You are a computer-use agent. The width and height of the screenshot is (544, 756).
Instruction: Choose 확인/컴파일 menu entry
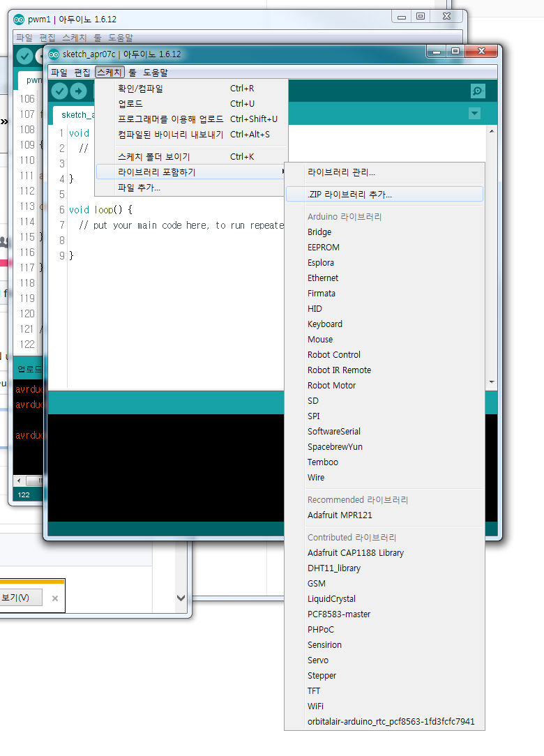tap(192, 89)
